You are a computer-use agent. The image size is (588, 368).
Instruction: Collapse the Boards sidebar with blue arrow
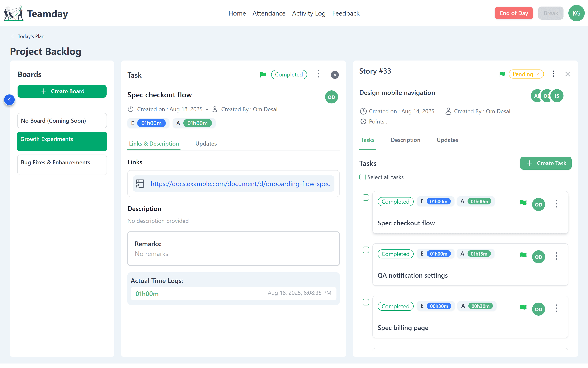point(9,100)
